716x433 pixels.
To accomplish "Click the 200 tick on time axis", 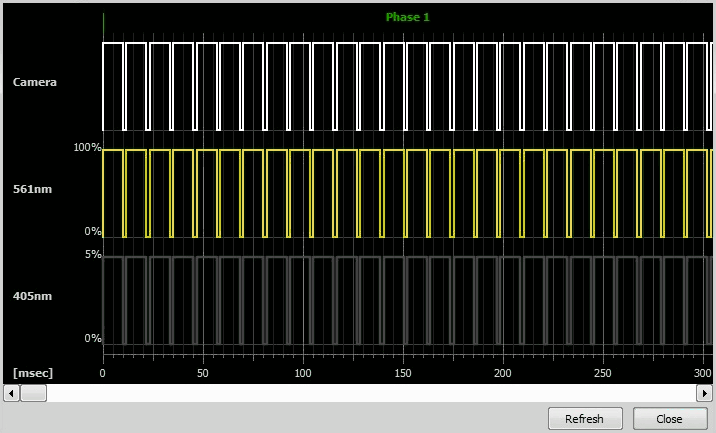I will 503,373.
